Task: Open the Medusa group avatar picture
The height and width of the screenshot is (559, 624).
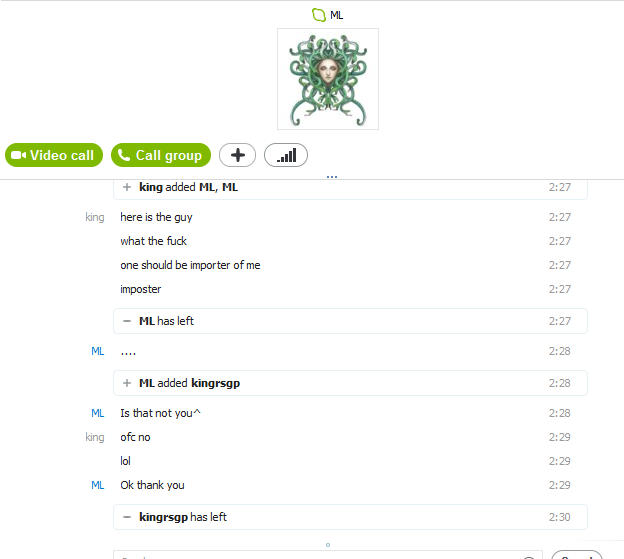Action: pos(328,79)
